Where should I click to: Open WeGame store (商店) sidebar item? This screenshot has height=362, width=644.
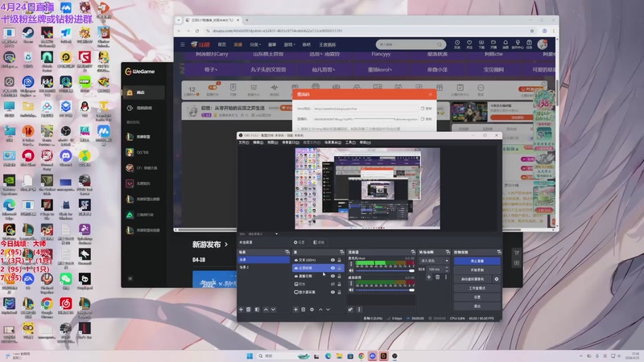coord(144,93)
